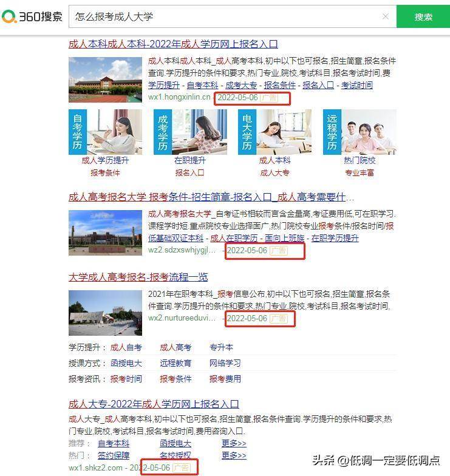Select 报考条件 in the 报考资讯 row

[176, 379]
